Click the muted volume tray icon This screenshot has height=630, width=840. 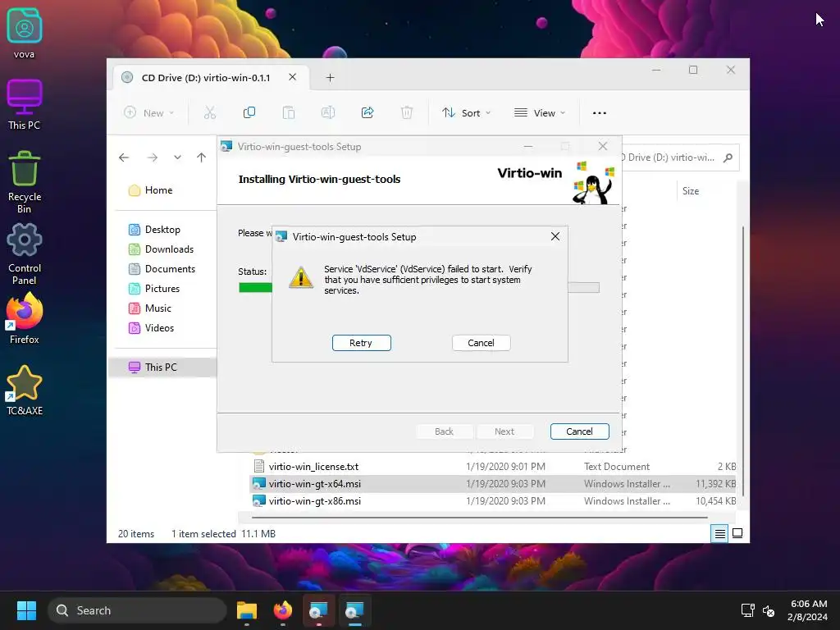tap(768, 610)
